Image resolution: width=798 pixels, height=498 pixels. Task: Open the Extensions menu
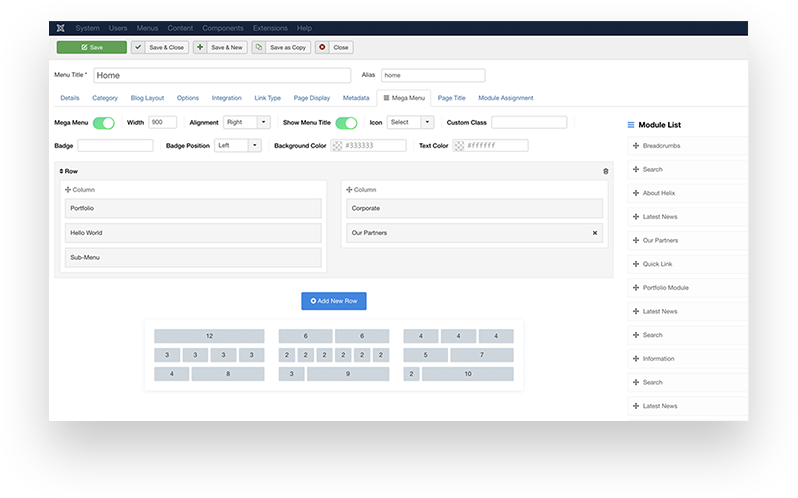click(271, 28)
